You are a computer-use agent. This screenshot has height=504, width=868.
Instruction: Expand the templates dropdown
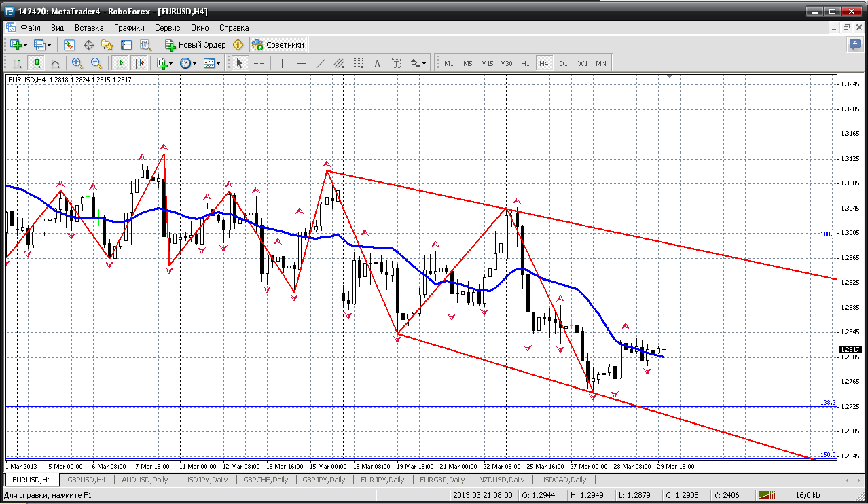[219, 64]
